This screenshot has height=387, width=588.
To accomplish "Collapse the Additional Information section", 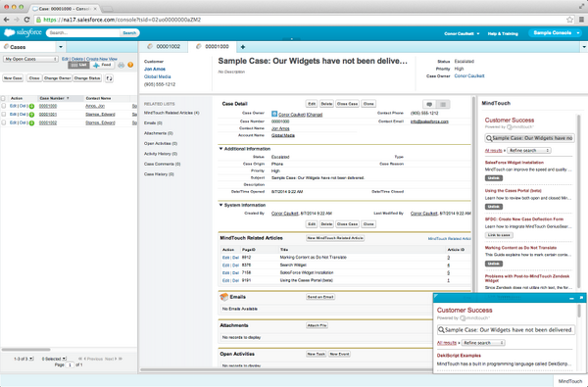I will pos(220,149).
